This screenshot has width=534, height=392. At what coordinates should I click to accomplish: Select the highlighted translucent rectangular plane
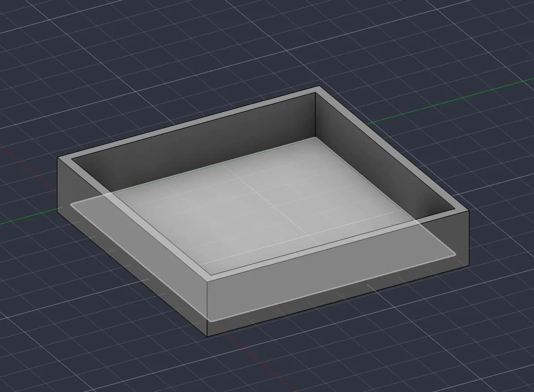[x=263, y=229]
